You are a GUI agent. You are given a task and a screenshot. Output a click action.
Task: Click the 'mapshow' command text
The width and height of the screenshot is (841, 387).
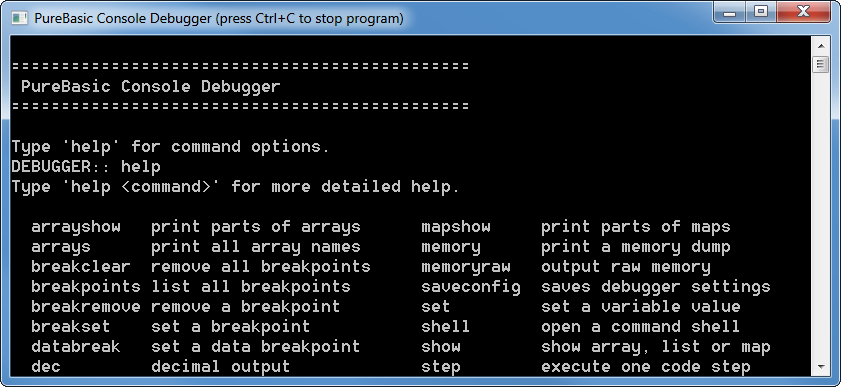[456, 227]
